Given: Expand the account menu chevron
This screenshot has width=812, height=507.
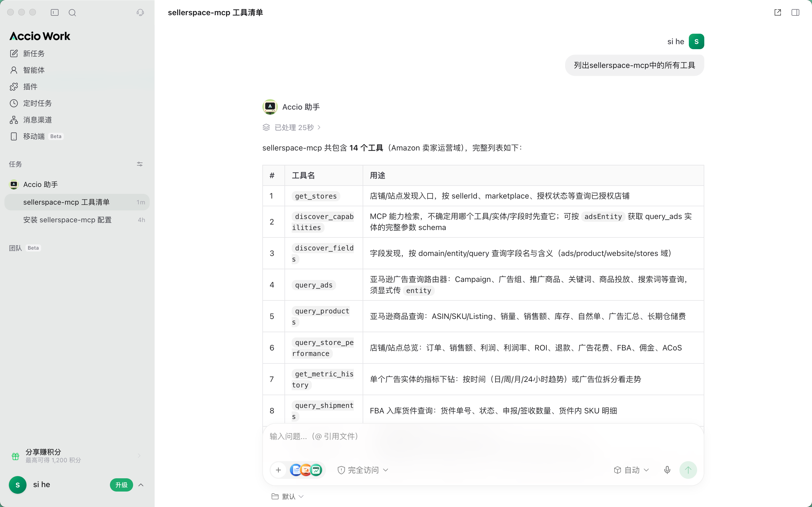Looking at the screenshot, I should point(141,485).
